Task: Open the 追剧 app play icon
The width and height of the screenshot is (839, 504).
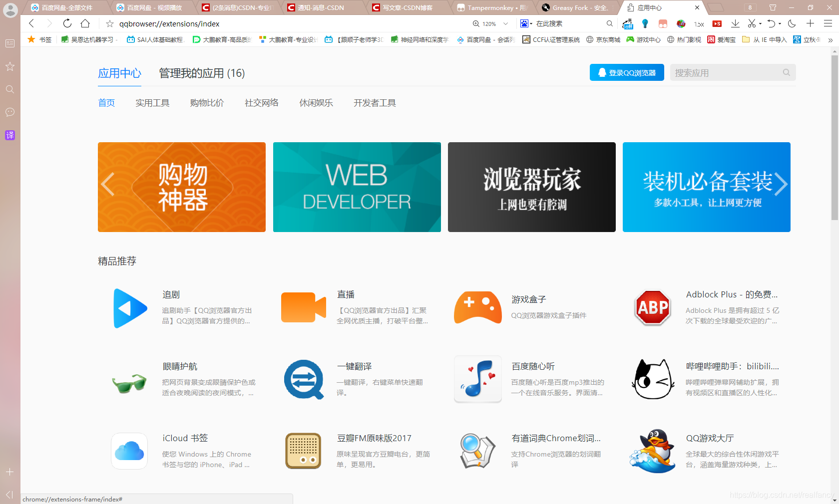Action: click(130, 308)
